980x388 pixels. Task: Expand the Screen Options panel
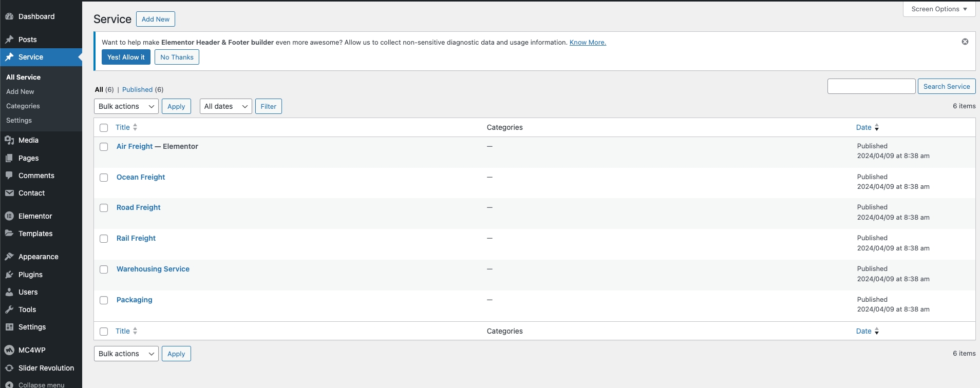pyautogui.click(x=939, y=9)
